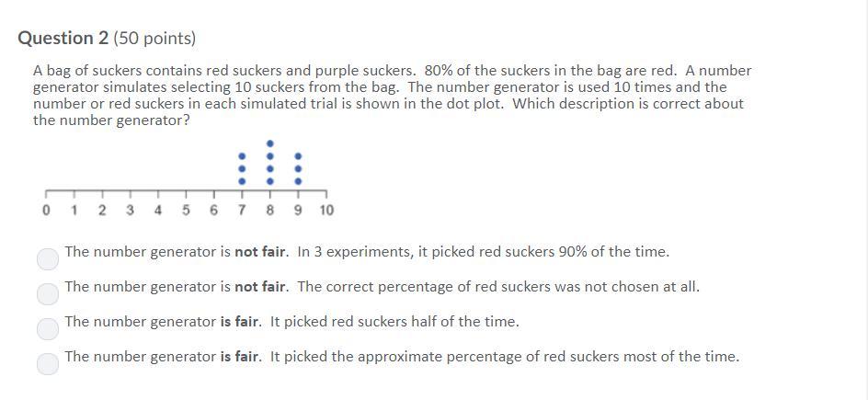Click the '(50 points)' label
Viewport: 868px width, 400px height.
[154, 39]
